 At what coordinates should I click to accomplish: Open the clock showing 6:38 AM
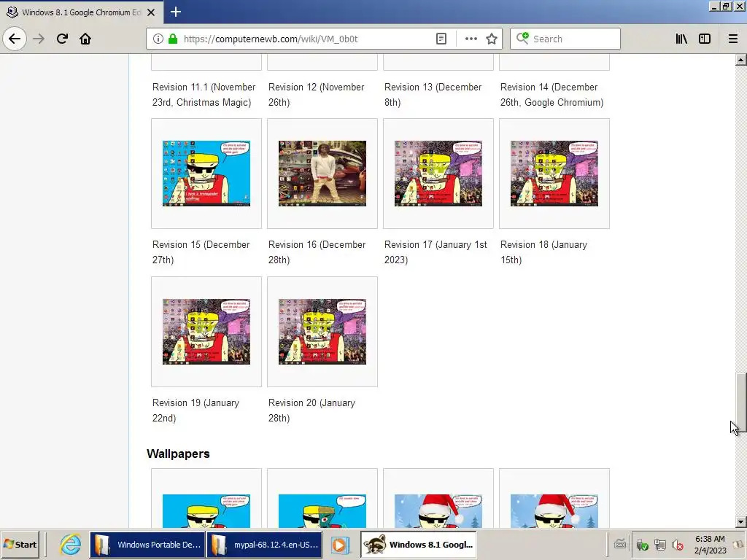710,544
